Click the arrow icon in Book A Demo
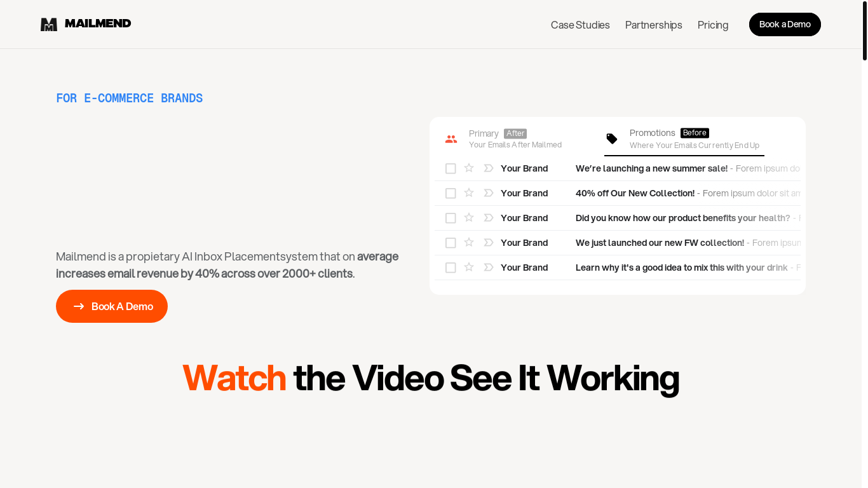The height and width of the screenshot is (488, 868). coord(79,306)
